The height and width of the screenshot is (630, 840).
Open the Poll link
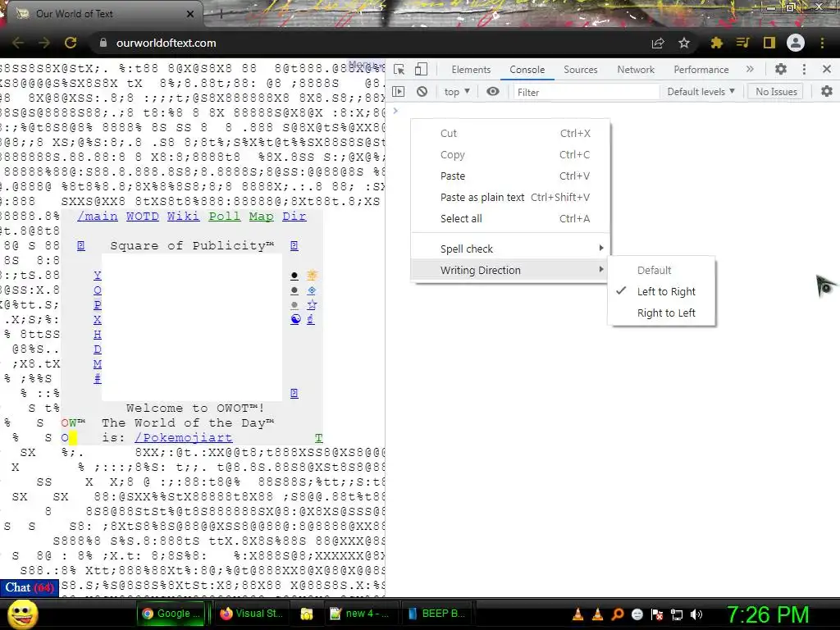225,216
